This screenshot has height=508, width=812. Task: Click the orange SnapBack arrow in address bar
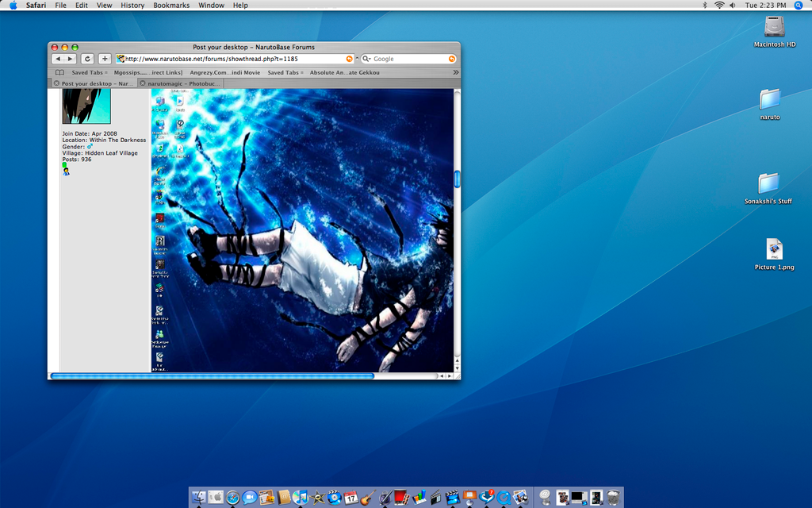pyautogui.click(x=349, y=59)
